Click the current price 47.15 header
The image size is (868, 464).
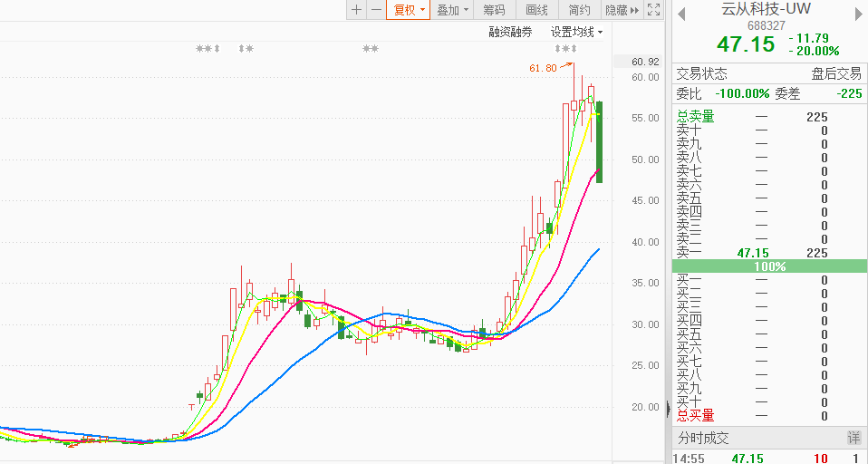746,43
